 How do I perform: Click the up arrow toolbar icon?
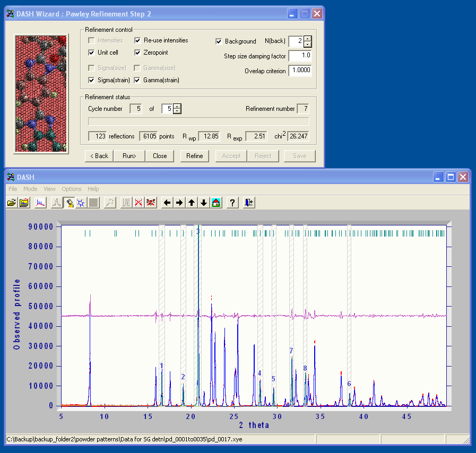click(192, 203)
